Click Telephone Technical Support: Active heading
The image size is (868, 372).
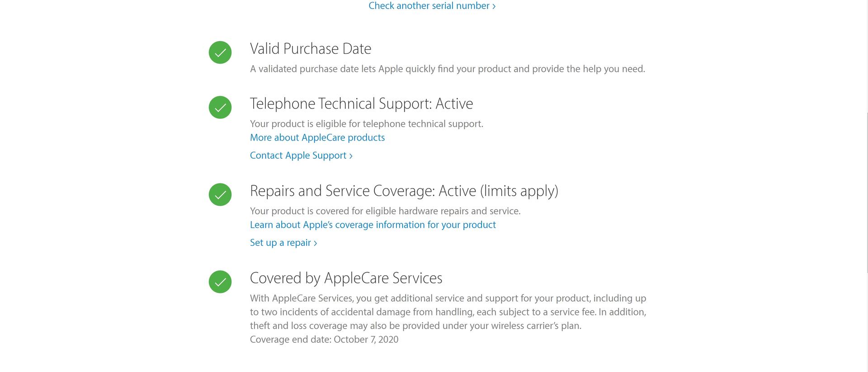pos(362,104)
